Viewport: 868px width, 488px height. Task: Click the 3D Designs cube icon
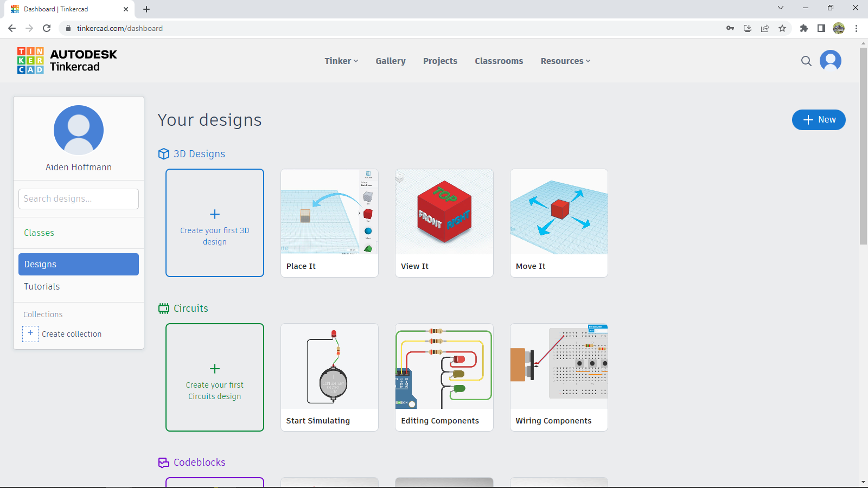click(x=164, y=154)
